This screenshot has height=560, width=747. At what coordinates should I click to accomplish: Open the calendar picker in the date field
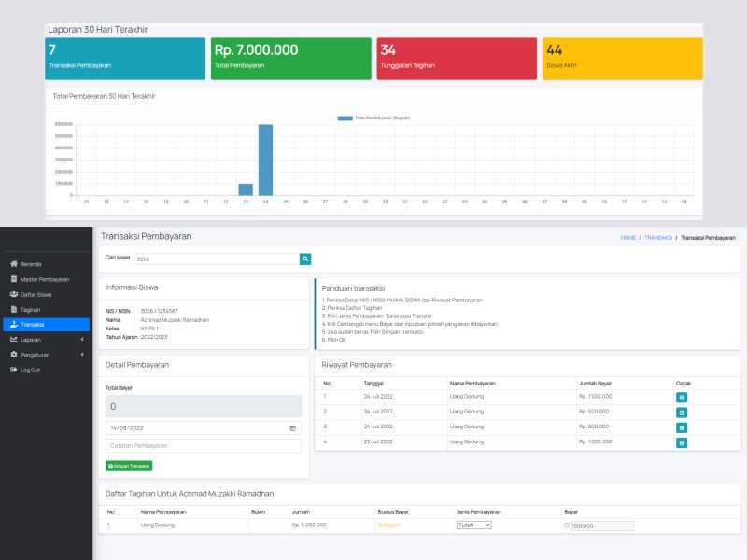point(292,427)
